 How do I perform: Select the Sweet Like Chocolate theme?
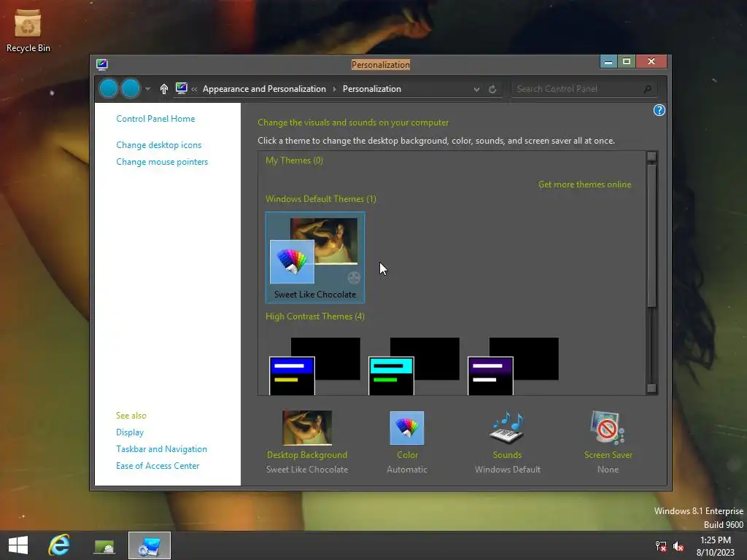tap(315, 257)
